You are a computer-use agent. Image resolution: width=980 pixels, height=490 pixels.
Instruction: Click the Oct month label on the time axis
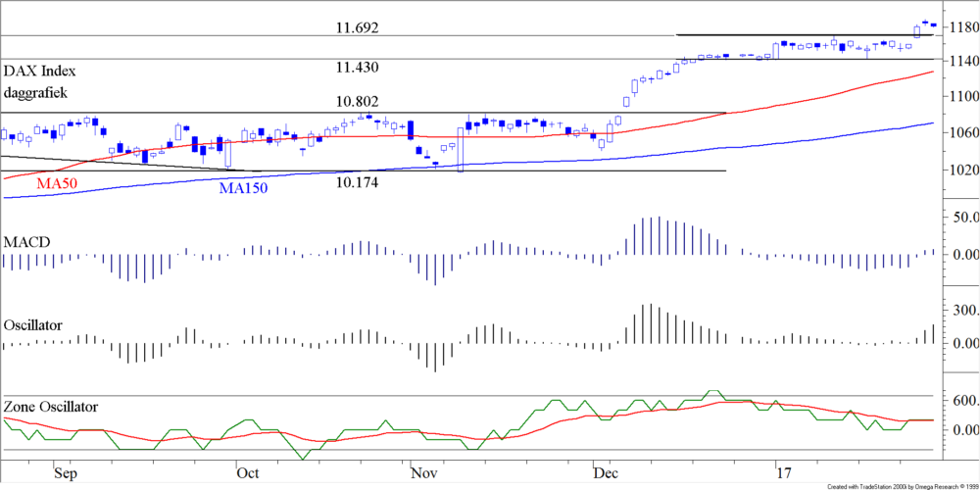(x=247, y=473)
